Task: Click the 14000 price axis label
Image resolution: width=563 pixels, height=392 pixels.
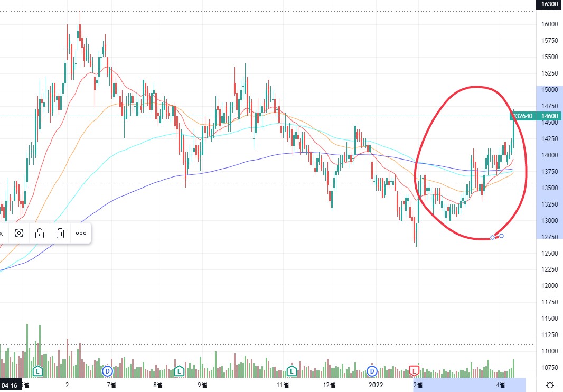Action: click(550, 155)
